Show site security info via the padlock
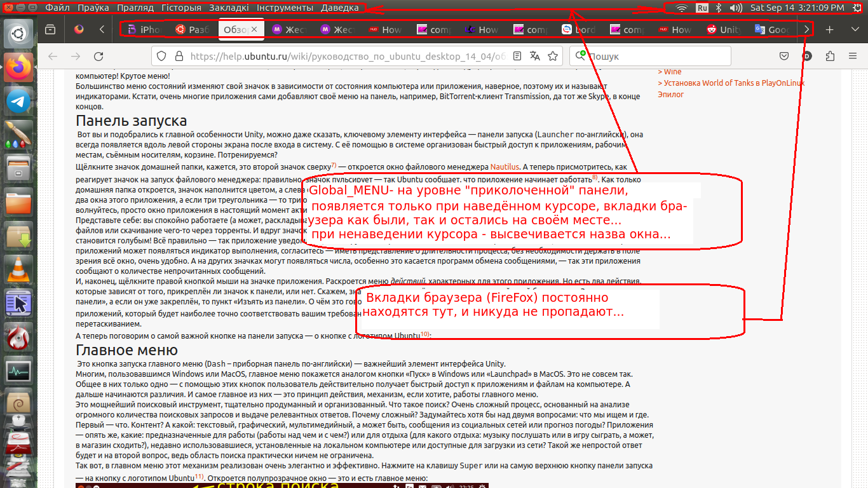This screenshot has height=488, width=868. [x=179, y=56]
